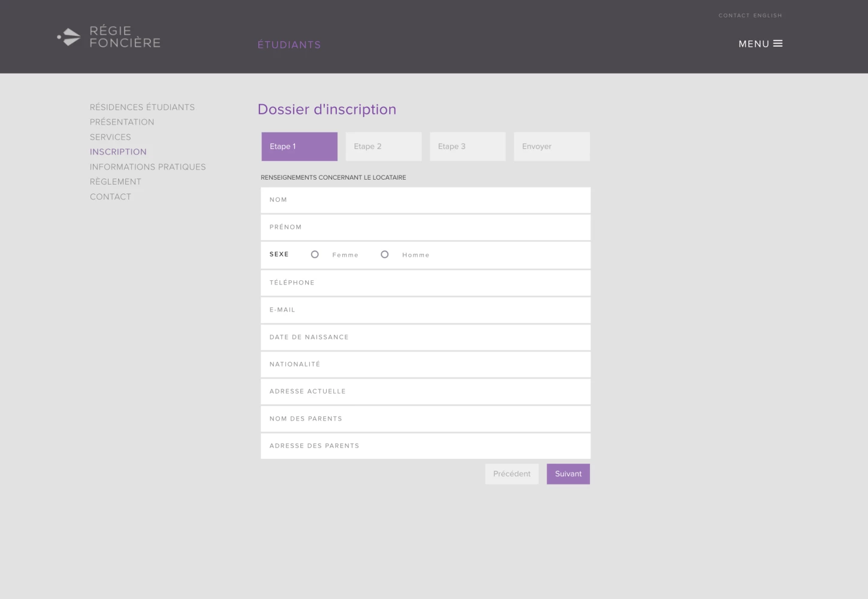Open the Règlement sidebar link
This screenshot has height=599, width=868.
pyautogui.click(x=116, y=182)
